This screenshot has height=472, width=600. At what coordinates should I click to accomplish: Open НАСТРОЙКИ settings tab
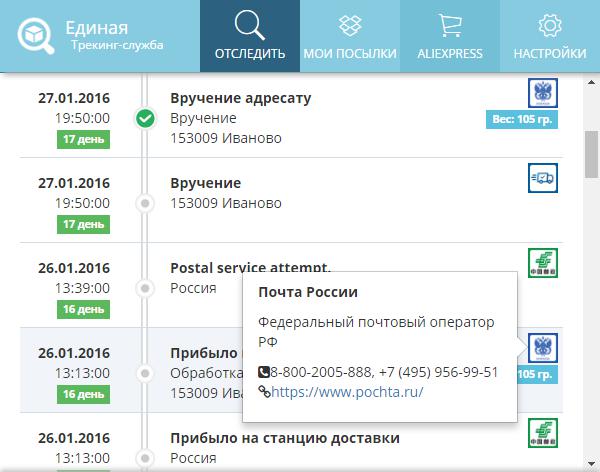[549, 36]
